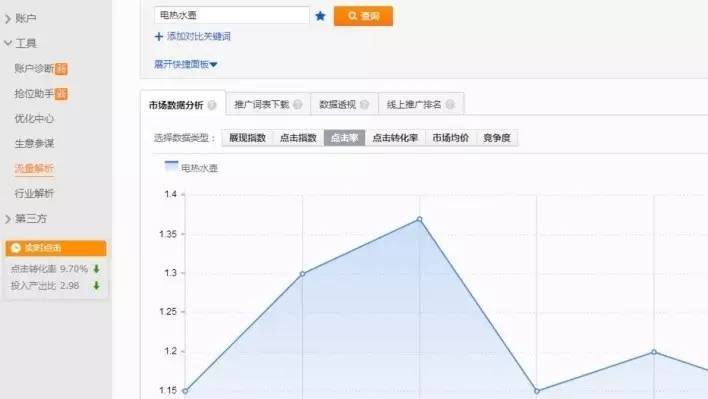Click the plus icon before 添加对比关键词
The height and width of the screenshot is (399, 708).
click(x=158, y=37)
